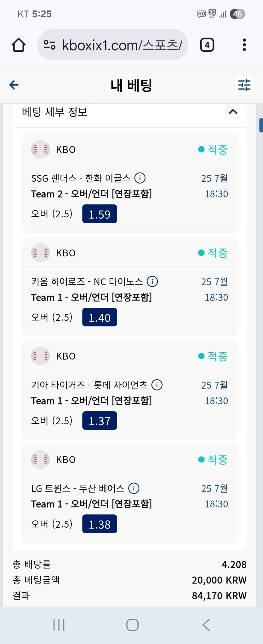Show info for SSG 랜더스 - 한화 이글스 match

pos(140,178)
